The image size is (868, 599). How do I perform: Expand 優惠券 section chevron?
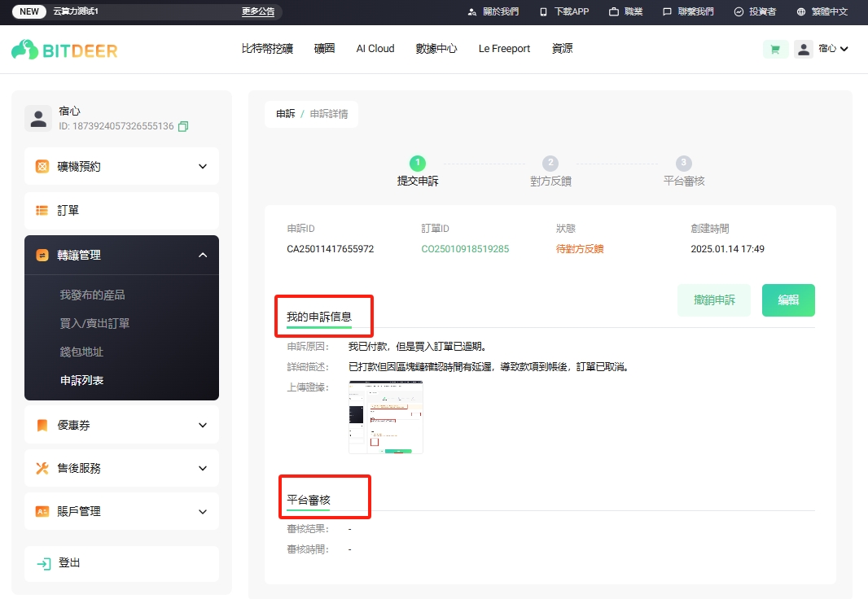point(203,425)
